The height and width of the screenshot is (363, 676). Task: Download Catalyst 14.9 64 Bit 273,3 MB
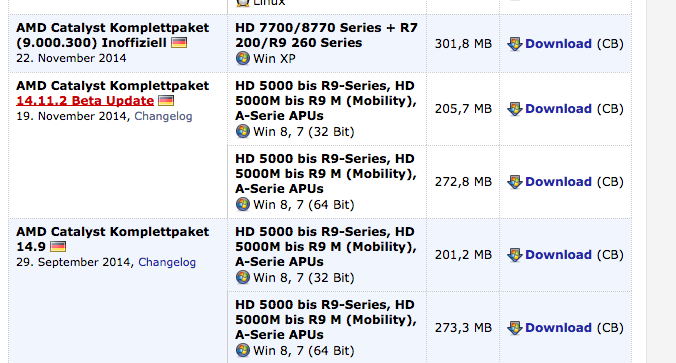point(558,328)
